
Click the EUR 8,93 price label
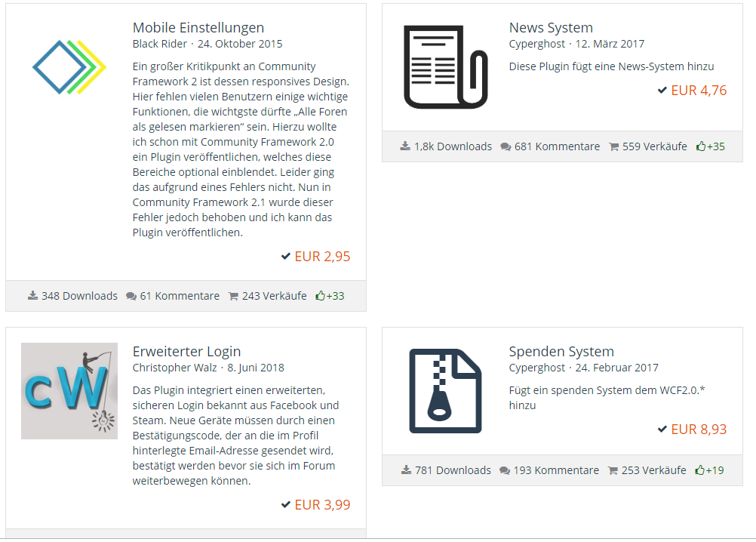(699, 430)
